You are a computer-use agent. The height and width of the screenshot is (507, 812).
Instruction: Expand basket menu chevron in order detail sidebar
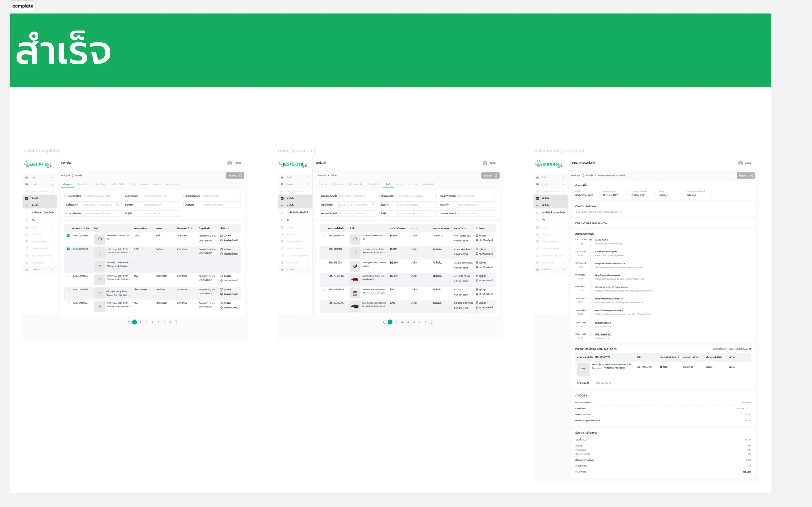pos(563,177)
